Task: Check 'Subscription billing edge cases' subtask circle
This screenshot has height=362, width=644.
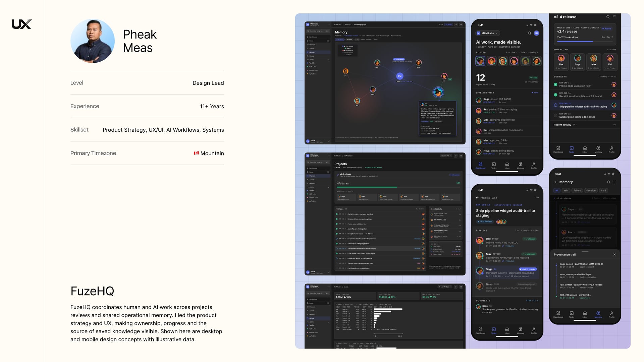Action: [x=555, y=116]
